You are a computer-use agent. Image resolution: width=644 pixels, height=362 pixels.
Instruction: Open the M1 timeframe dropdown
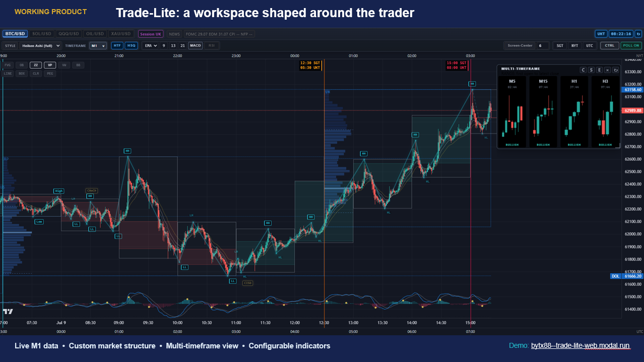pos(98,45)
